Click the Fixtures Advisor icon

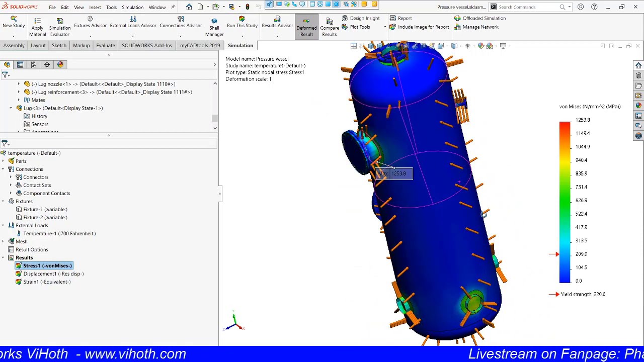90,19
